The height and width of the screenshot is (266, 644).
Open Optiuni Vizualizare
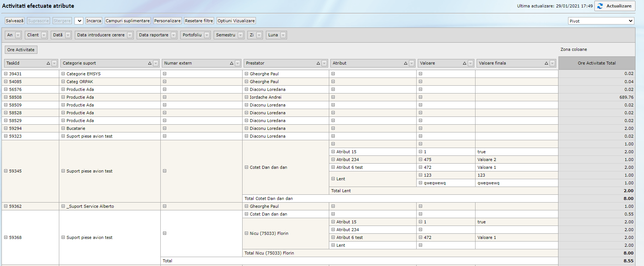click(236, 21)
